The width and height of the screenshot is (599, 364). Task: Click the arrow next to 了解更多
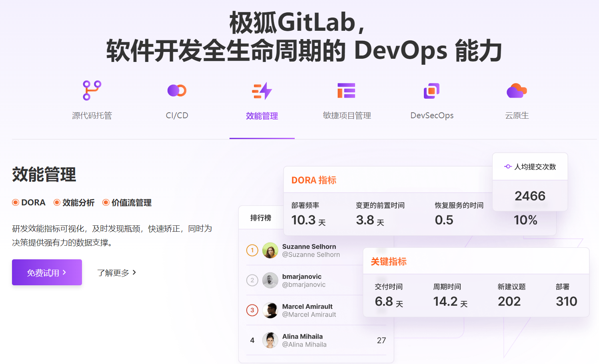(134, 273)
